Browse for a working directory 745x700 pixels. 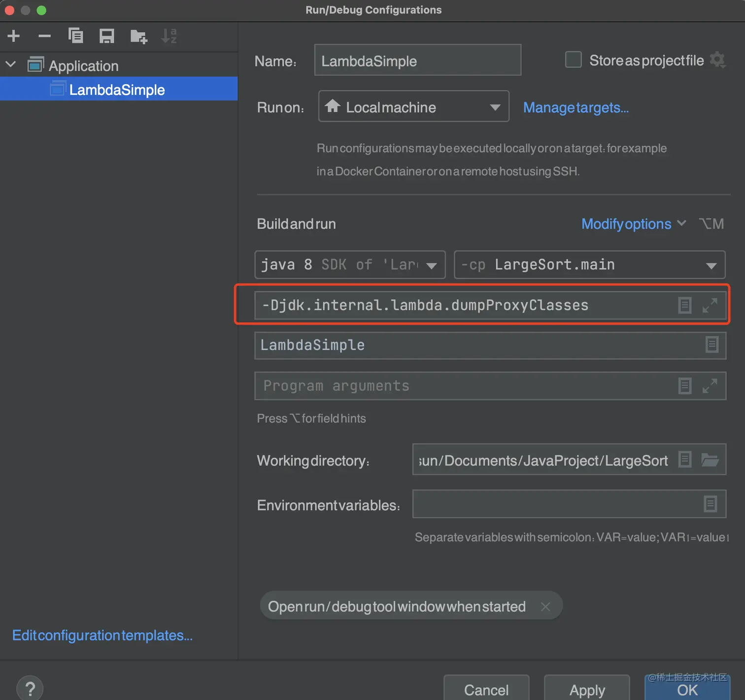point(711,460)
